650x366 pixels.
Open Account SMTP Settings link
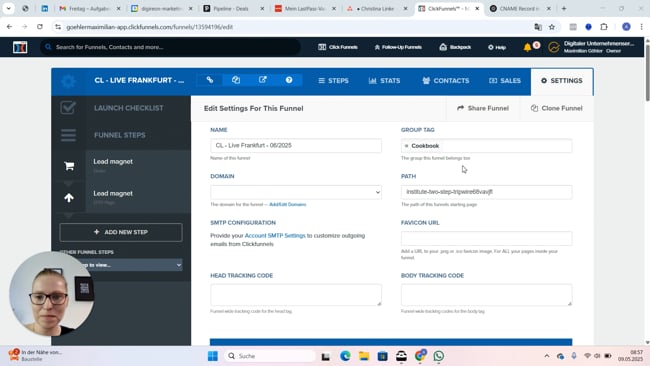click(275, 235)
